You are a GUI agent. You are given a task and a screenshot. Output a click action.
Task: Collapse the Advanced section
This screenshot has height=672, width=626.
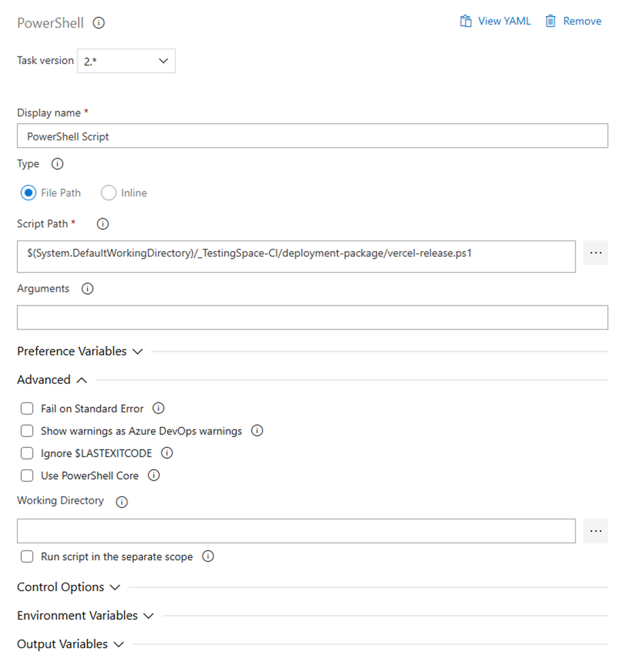coord(52,380)
